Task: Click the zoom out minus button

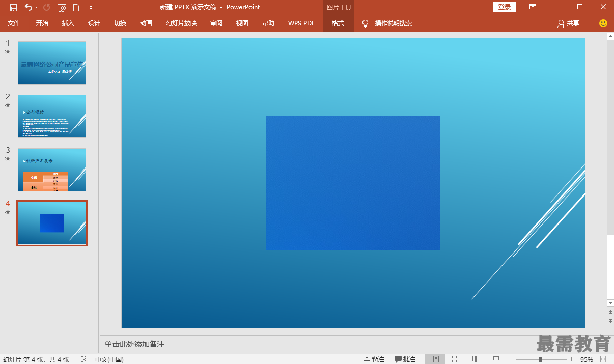Action: coord(512,359)
